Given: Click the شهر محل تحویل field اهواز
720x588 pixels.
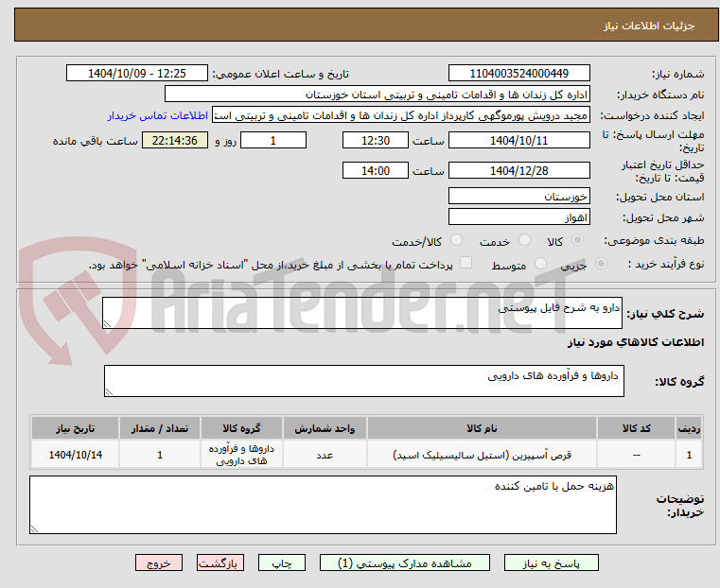Looking at the screenshot, I should tap(518, 216).
